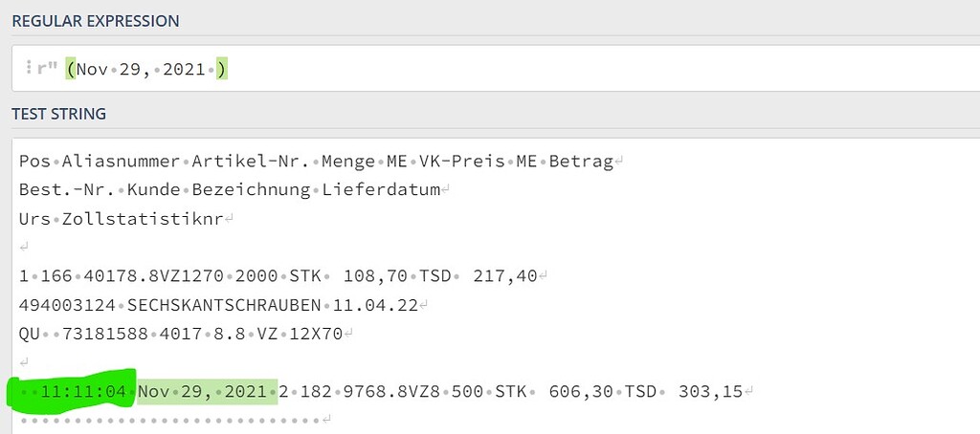The image size is (980, 434).
Task: Click '2021' inside the regex pattern
Action: point(185,69)
